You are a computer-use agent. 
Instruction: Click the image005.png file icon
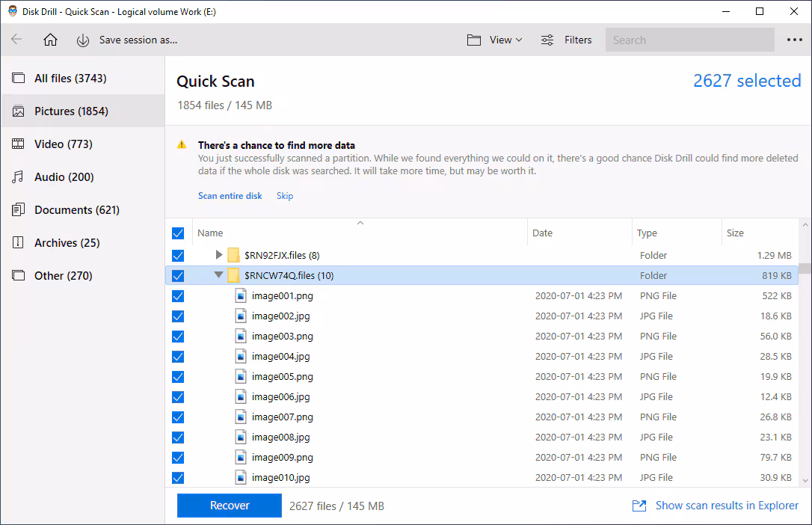point(241,376)
